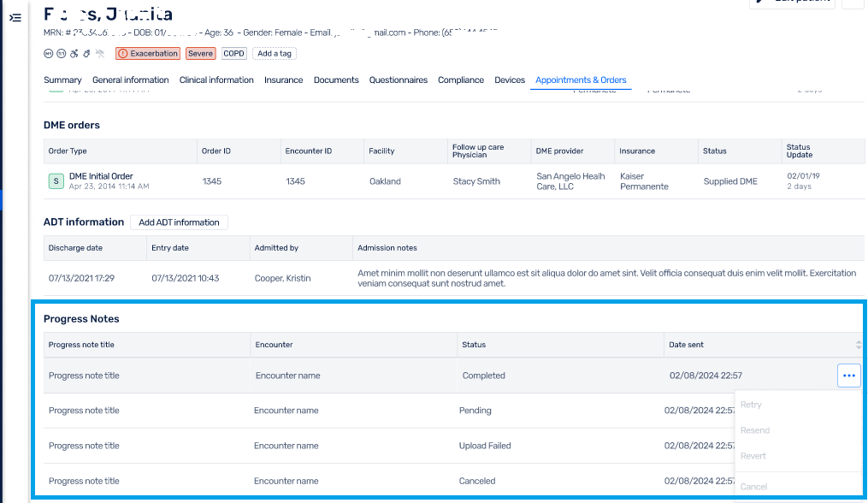Click the Exacerbation alert tag
The width and height of the screenshot is (868, 503).
point(148,54)
